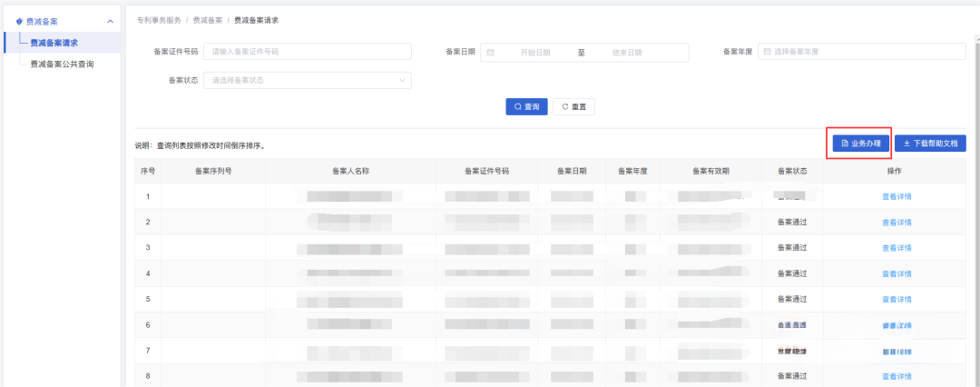Click the 重置 reset button
This screenshot has height=387, width=980.
point(573,106)
